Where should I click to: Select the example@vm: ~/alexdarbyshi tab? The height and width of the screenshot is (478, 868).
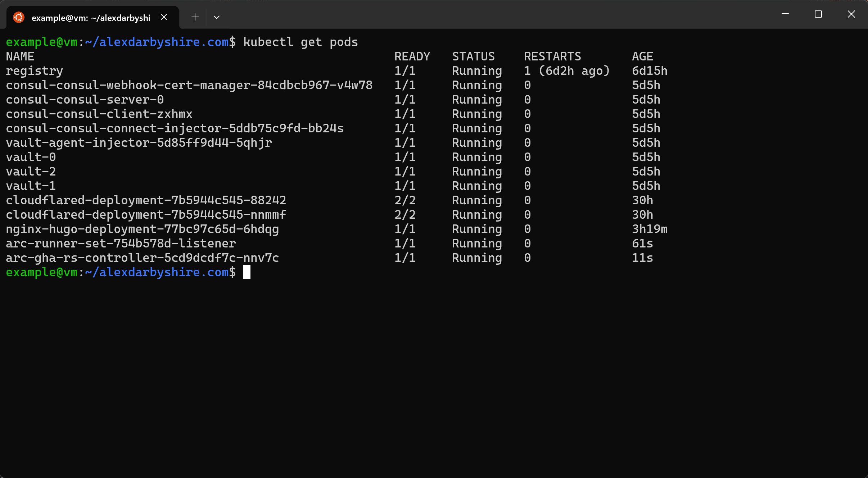[x=93, y=17]
